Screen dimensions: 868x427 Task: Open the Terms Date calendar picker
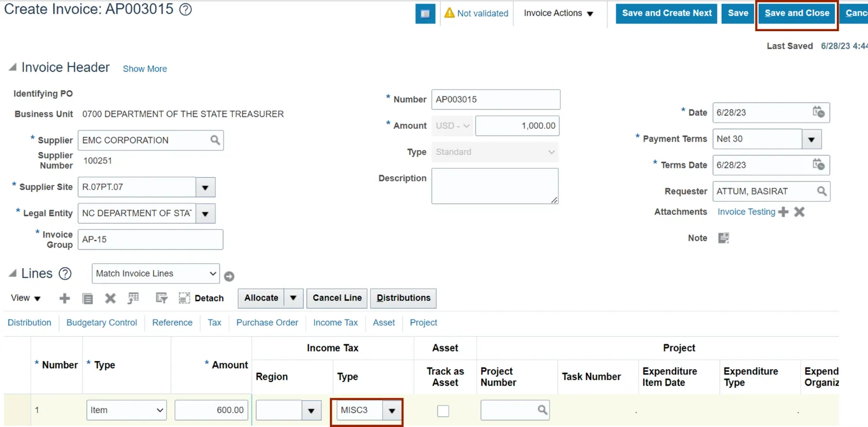click(818, 165)
